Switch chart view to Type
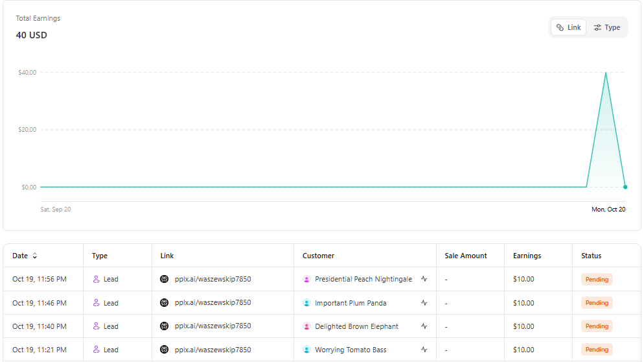This screenshot has width=644, height=362. point(607,27)
